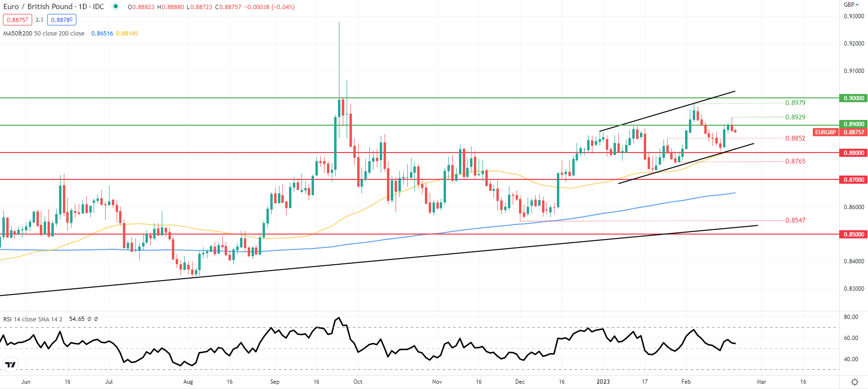This screenshot has width=868, height=389.
Task: Select the 0.8765 level annotation
Action: pos(795,161)
